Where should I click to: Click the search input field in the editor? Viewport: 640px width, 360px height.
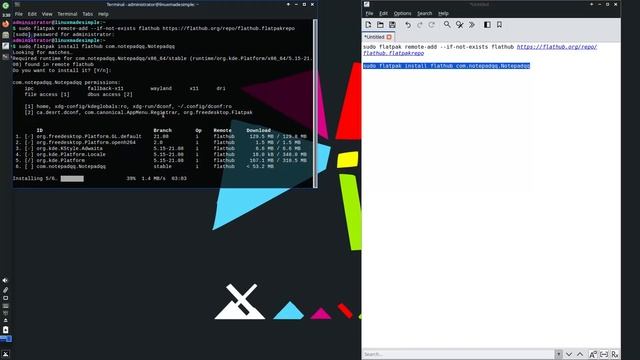point(458,354)
